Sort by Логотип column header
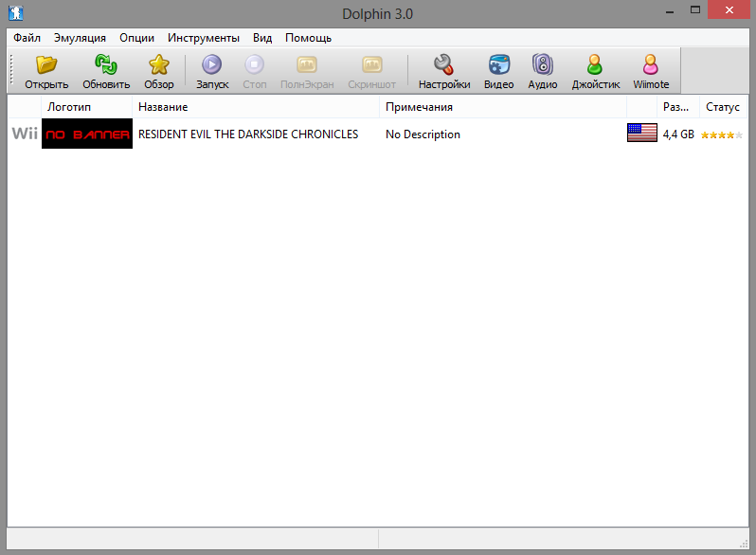The image size is (756, 555). click(87, 107)
